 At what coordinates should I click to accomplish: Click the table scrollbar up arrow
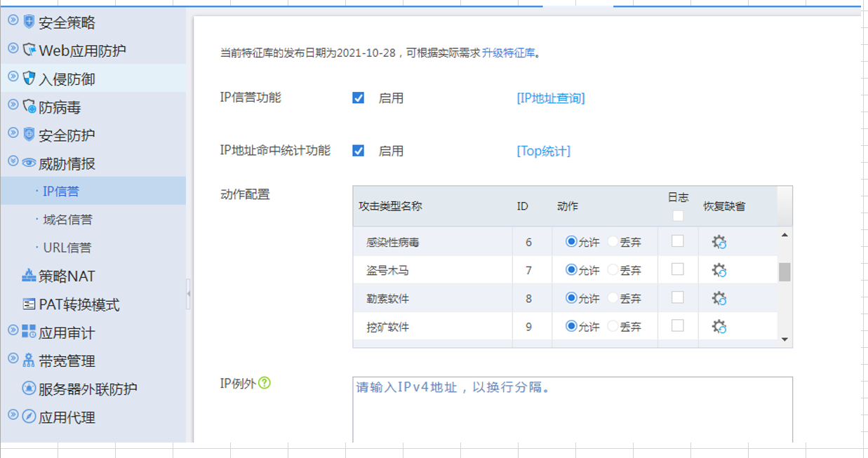click(x=784, y=235)
